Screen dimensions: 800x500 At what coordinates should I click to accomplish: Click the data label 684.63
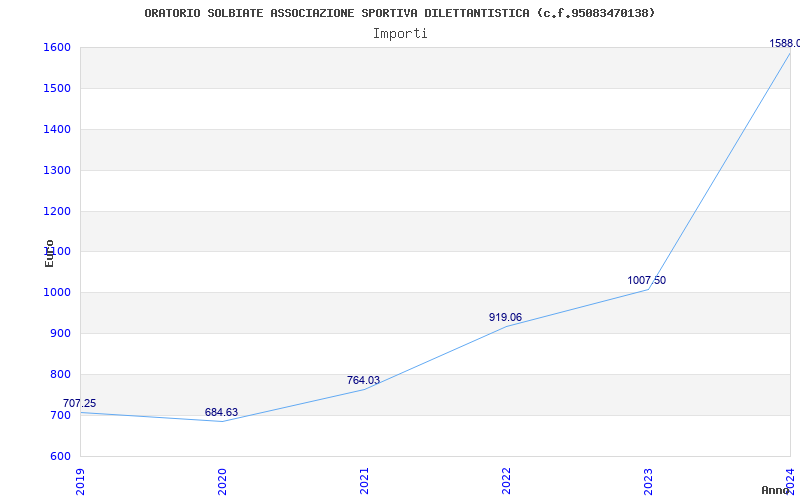tap(221, 412)
